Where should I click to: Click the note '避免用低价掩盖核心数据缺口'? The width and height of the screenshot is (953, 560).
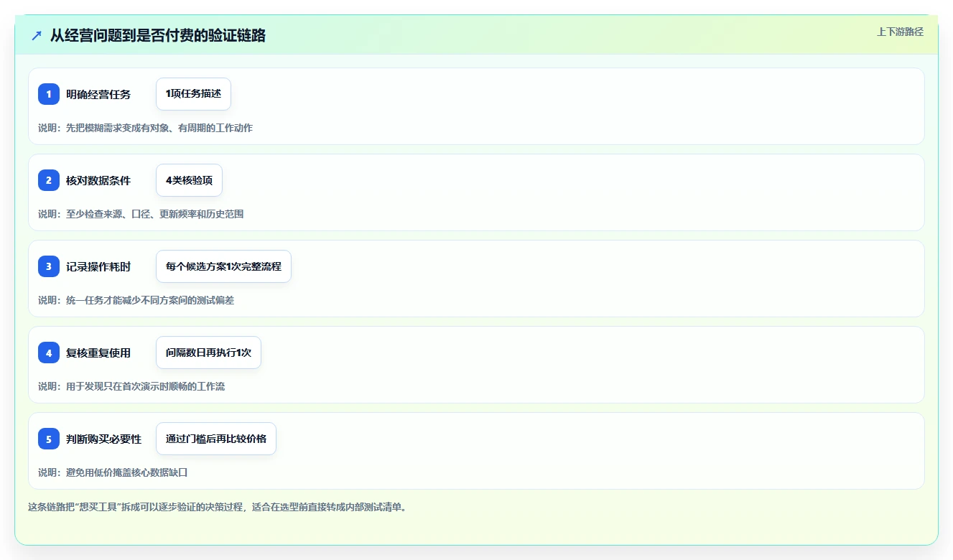(127, 472)
